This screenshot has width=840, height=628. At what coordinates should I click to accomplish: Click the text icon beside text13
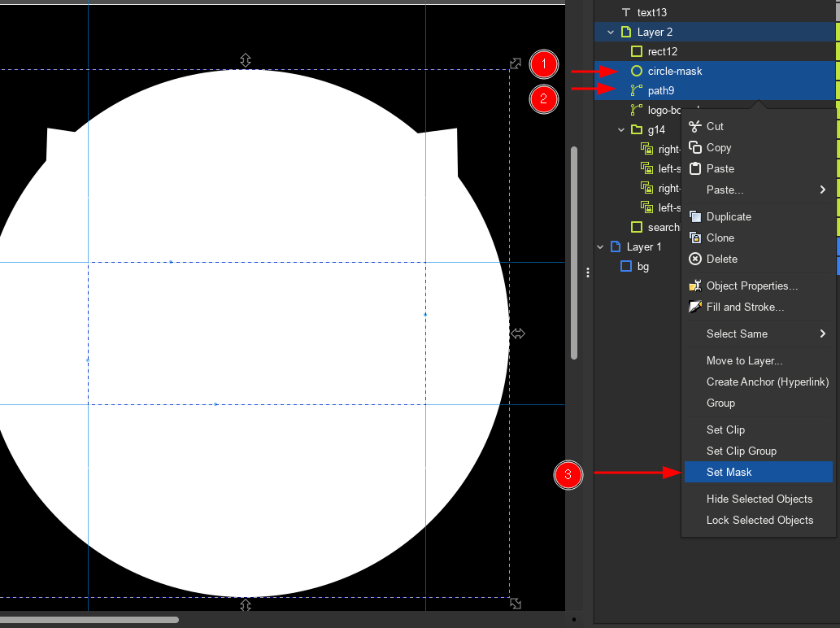pyautogui.click(x=625, y=12)
